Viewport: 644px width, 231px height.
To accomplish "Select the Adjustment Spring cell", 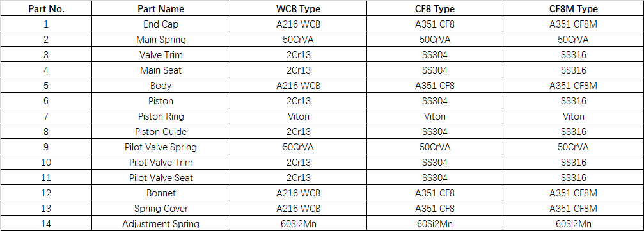I will (161, 224).
